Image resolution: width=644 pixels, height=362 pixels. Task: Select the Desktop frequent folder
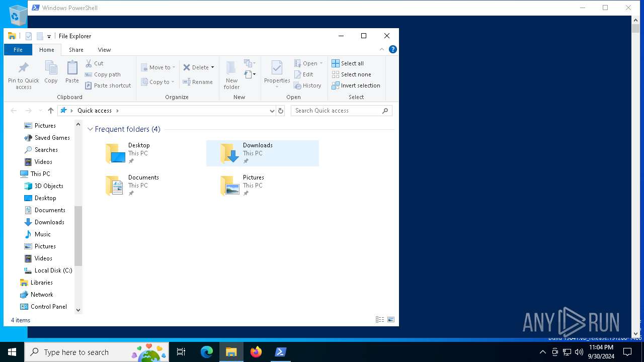pyautogui.click(x=148, y=153)
